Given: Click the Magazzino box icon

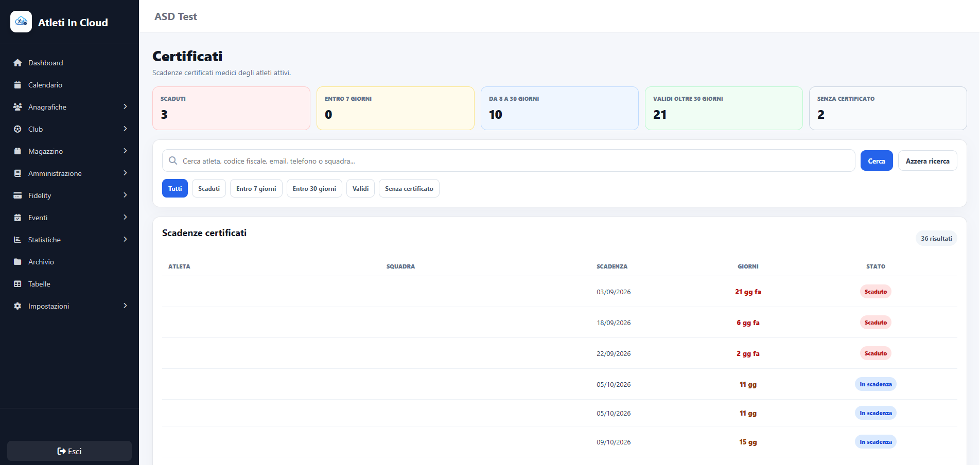Looking at the screenshot, I should click(17, 151).
